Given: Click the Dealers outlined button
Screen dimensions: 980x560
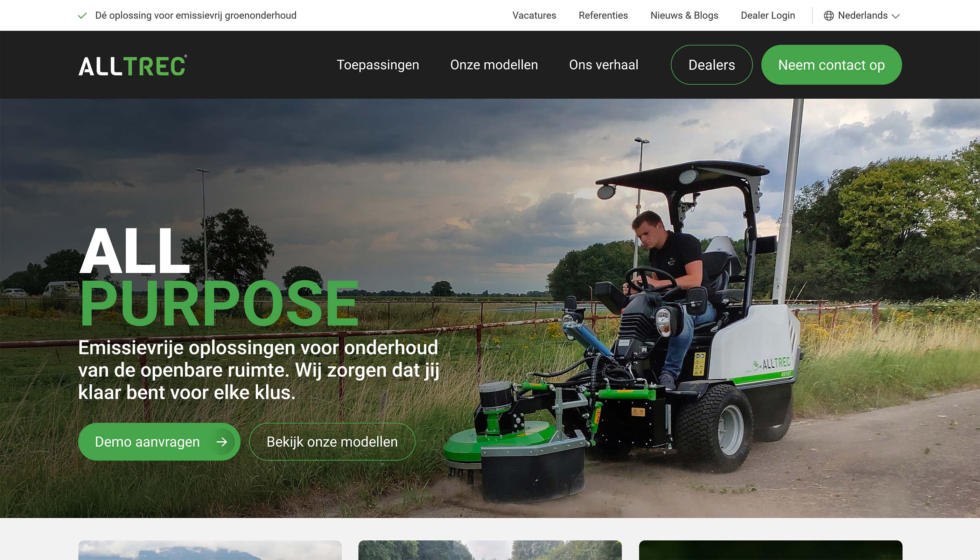Looking at the screenshot, I should (x=712, y=65).
